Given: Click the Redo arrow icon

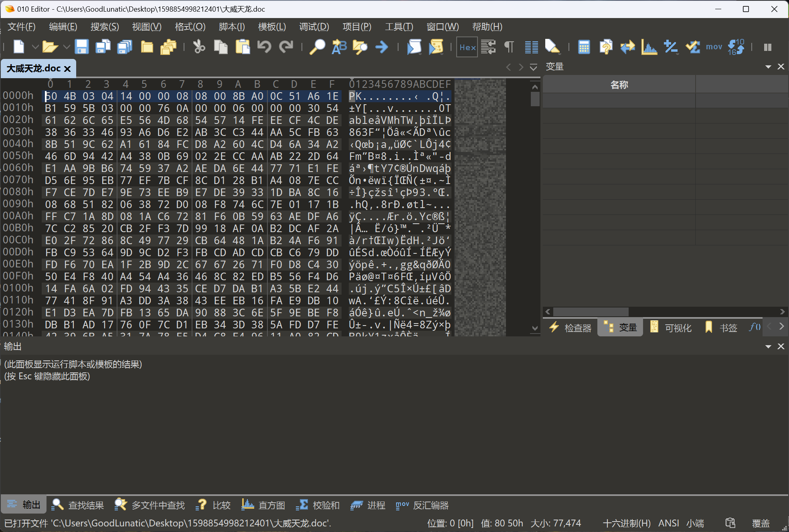Looking at the screenshot, I should click(286, 47).
